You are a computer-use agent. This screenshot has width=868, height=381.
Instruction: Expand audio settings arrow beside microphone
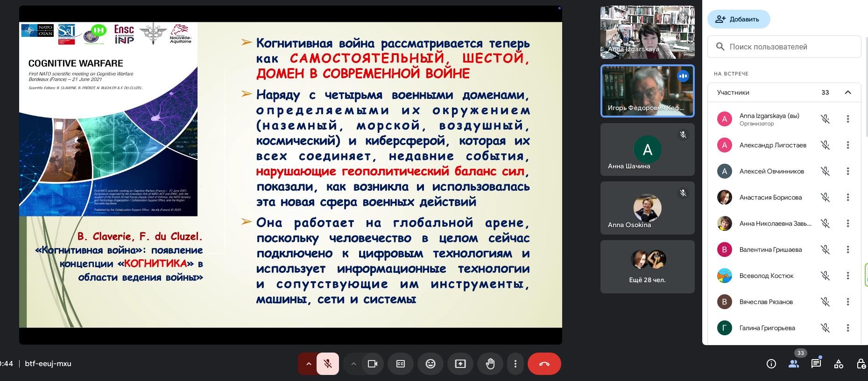(308, 364)
